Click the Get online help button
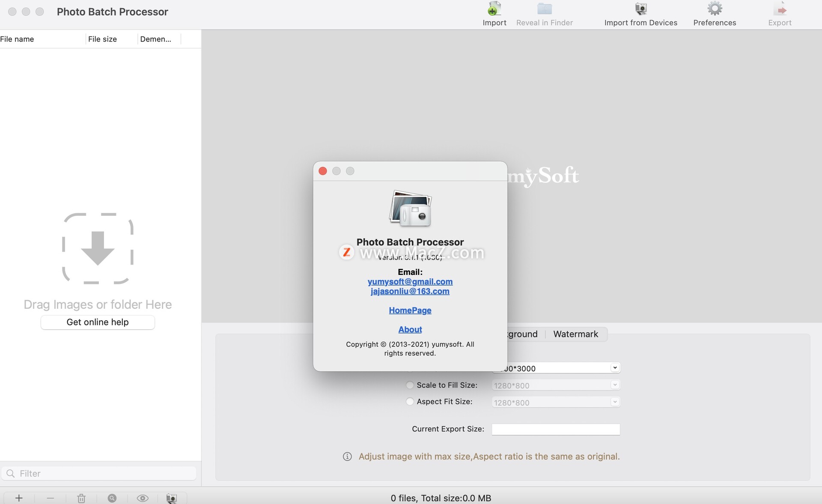This screenshot has width=822, height=504. pos(98,322)
